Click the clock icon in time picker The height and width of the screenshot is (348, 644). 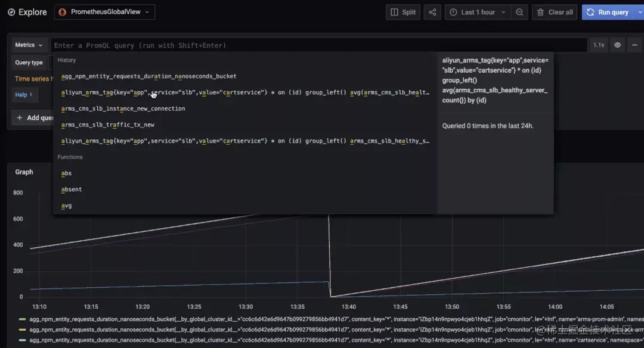pos(453,13)
